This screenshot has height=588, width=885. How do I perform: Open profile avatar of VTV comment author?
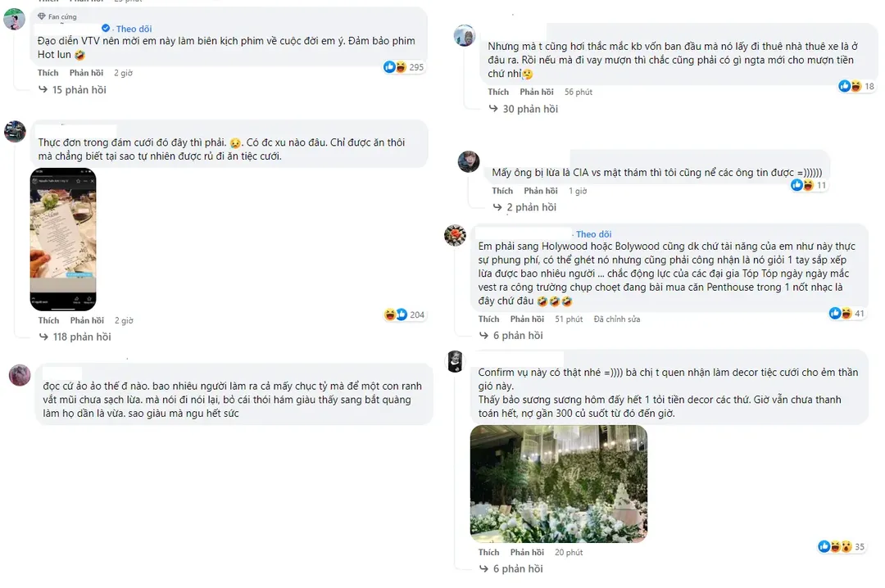(14, 19)
